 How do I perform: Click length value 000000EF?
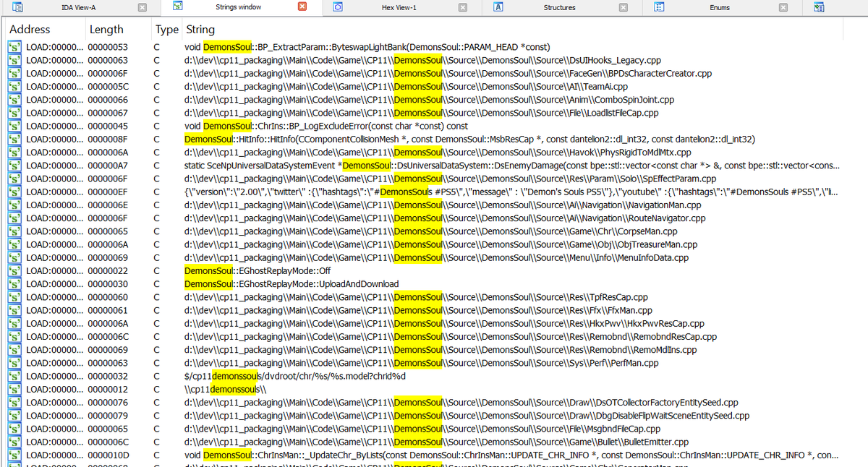tap(108, 192)
